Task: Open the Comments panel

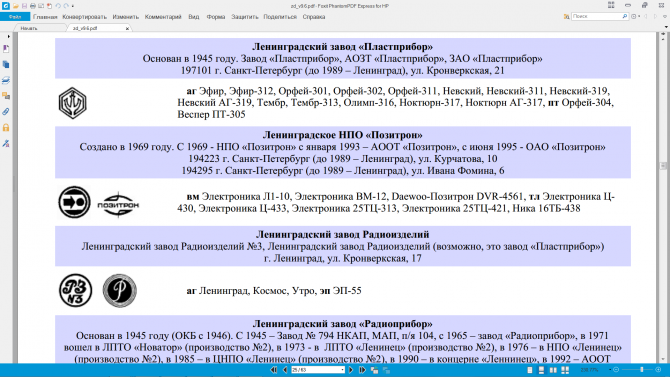Action: 6,96
